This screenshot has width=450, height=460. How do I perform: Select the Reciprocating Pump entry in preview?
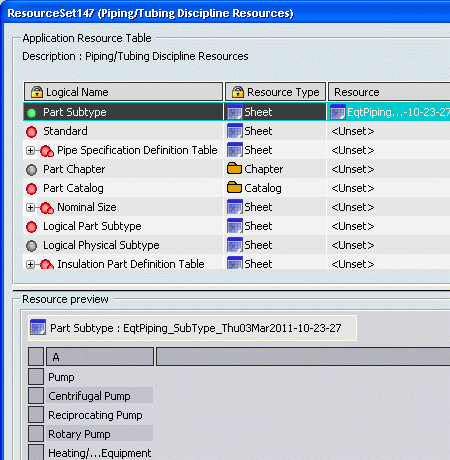coord(95,415)
